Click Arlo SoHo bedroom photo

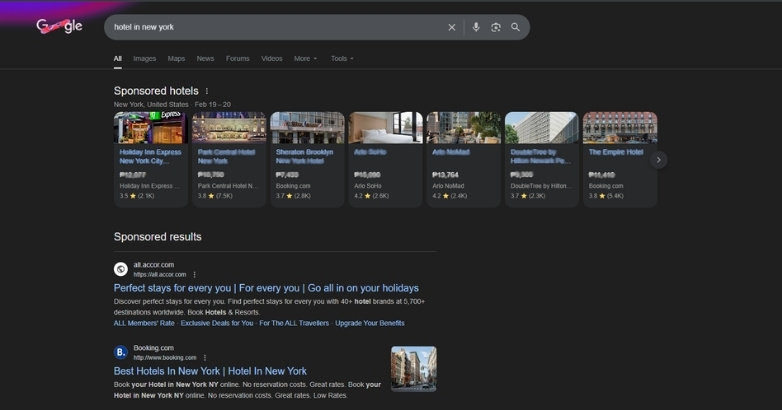coord(386,128)
